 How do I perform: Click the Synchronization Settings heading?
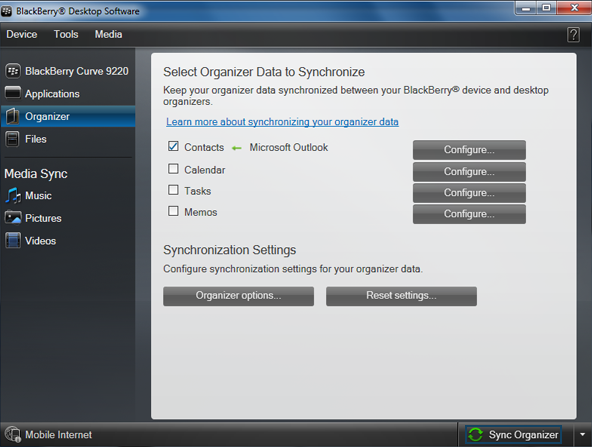[x=230, y=250]
